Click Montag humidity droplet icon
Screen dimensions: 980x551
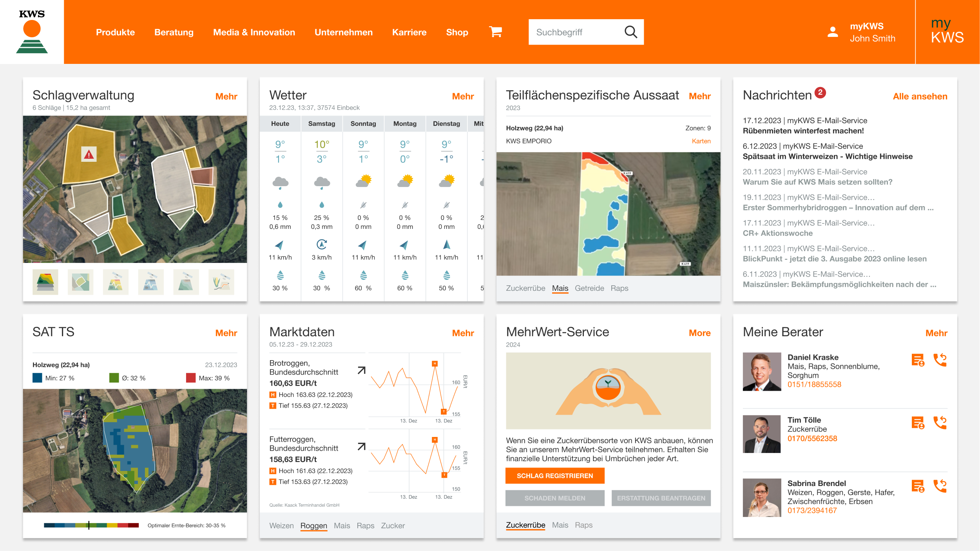tap(405, 275)
